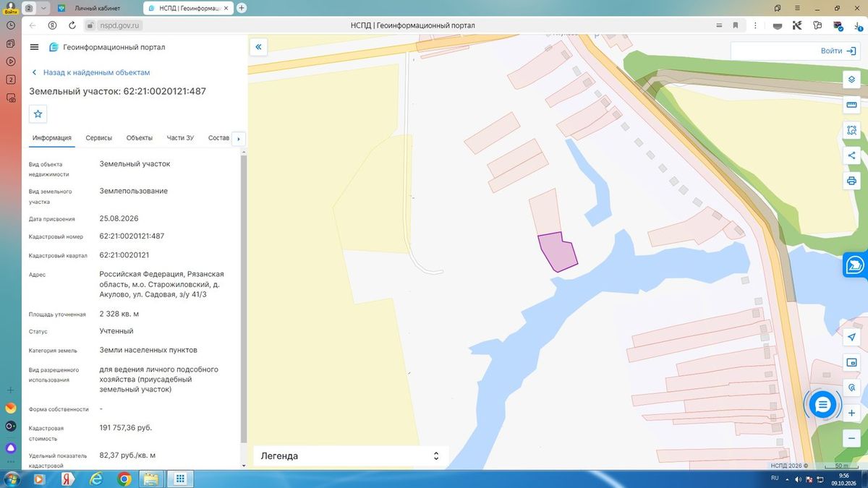This screenshot has height=488, width=868.
Task: Bookmark this page in address bar
Action: pyautogui.click(x=736, y=25)
